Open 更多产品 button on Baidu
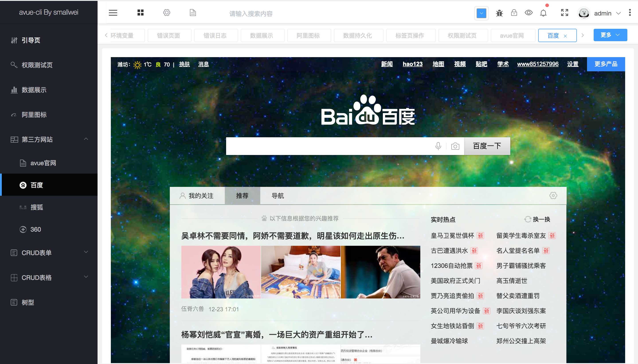Viewport: 638px width, 364px height. tap(606, 64)
